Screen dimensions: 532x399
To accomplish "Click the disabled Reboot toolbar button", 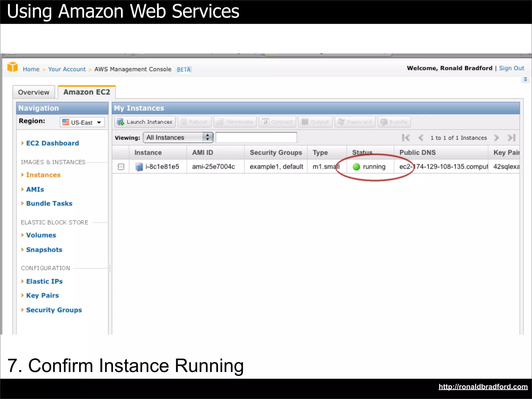I will pos(194,122).
